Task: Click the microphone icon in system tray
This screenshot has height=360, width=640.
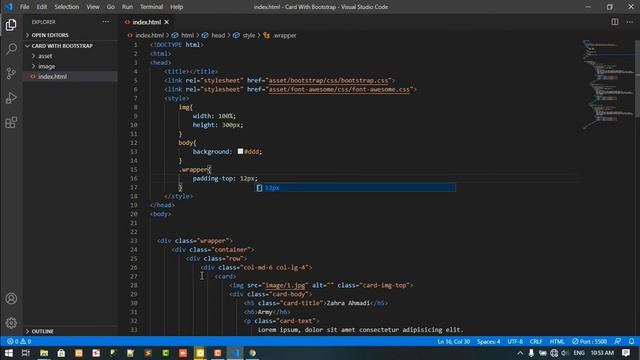Action: tap(531, 353)
